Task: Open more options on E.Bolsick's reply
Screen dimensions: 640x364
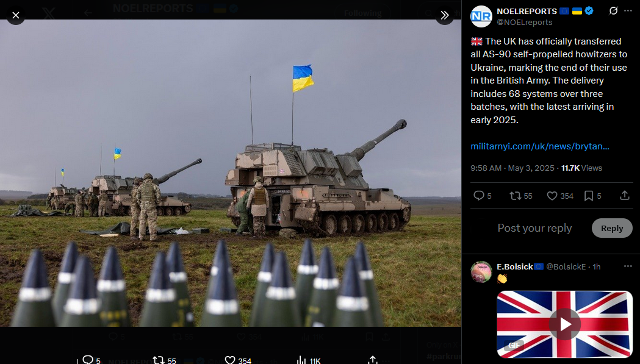Action: pos(628,266)
